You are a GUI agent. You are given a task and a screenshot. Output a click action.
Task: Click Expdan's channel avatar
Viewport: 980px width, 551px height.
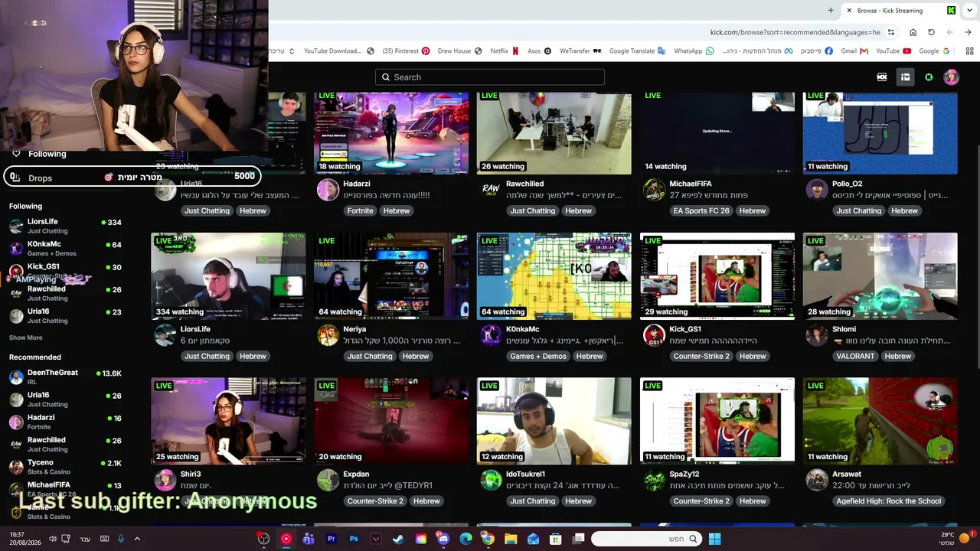328,480
